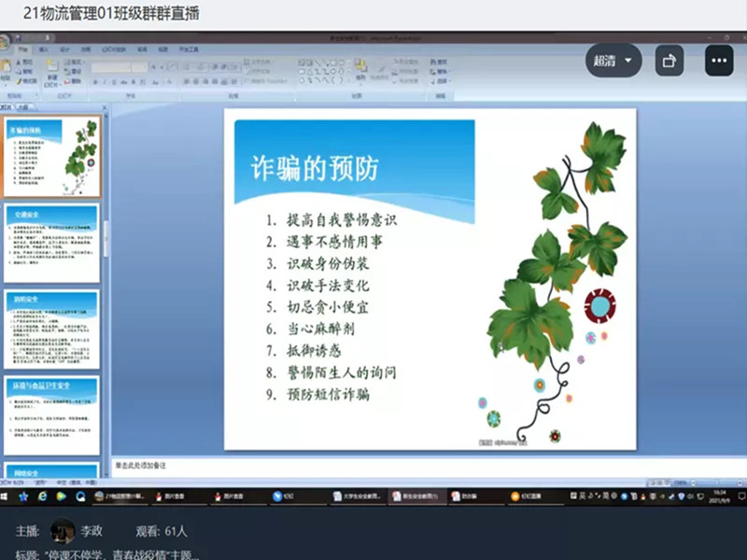747x560 pixels.
Task: Click the Paste icon in the ribbon
Action: click(7, 69)
